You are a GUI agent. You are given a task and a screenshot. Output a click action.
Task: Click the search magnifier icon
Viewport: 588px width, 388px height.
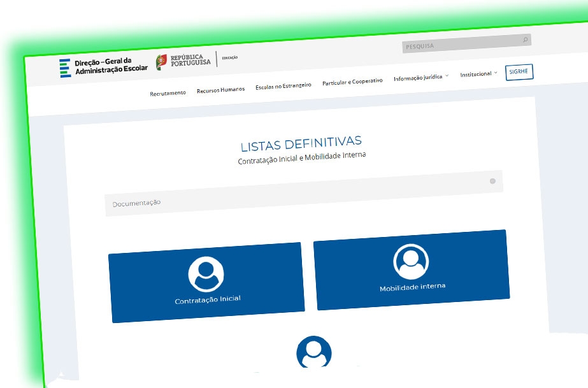[524, 40]
